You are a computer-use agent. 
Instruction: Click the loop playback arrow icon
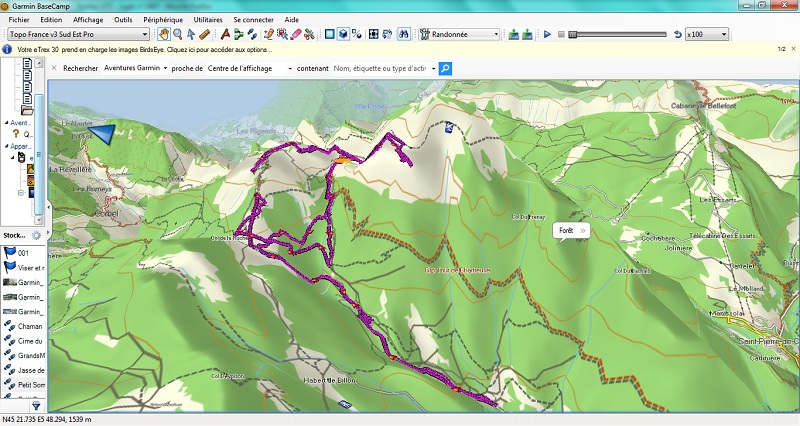point(678,34)
